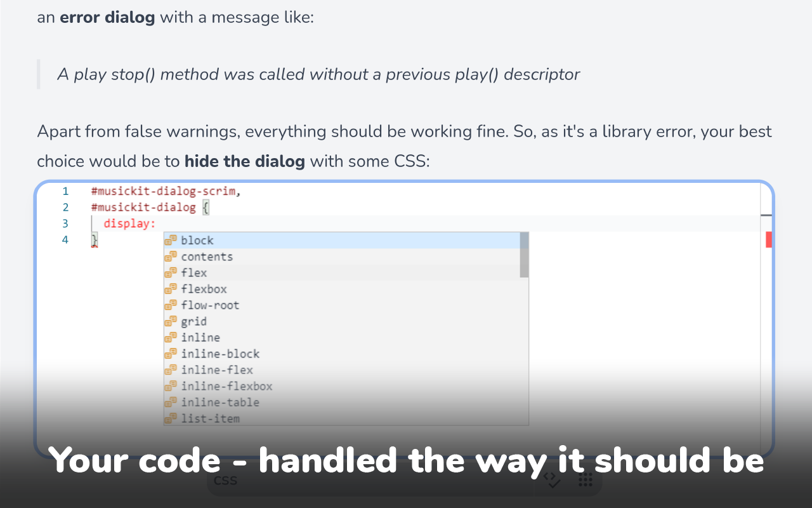The width and height of the screenshot is (812, 508).
Task: Select the css tab at the bottom
Action: pyautogui.click(x=226, y=480)
